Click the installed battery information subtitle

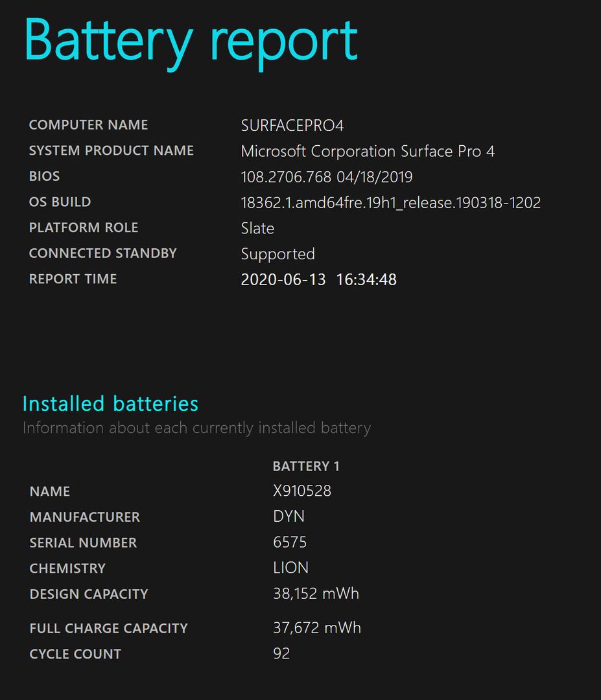pos(196,428)
